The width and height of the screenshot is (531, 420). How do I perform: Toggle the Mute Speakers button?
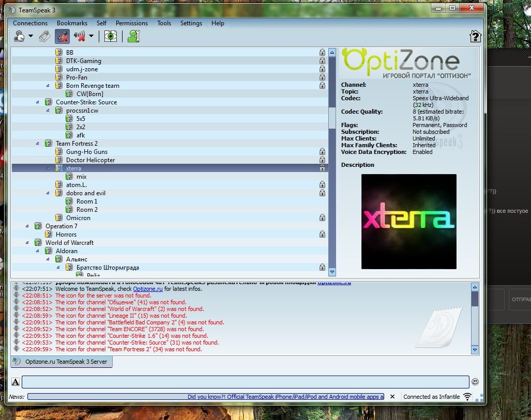pos(80,36)
